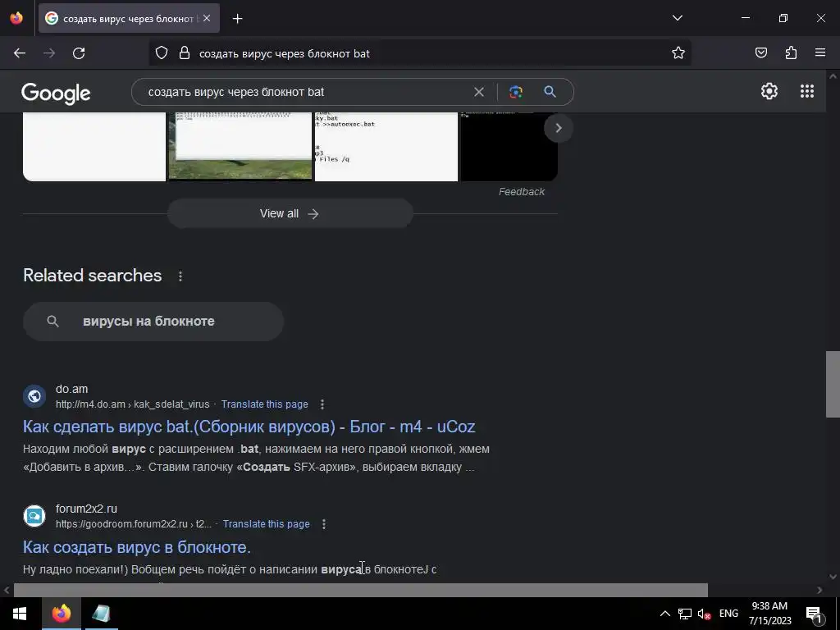Switch the ENG input language indicator
Image resolution: width=840 pixels, height=630 pixels.
pos(728,614)
